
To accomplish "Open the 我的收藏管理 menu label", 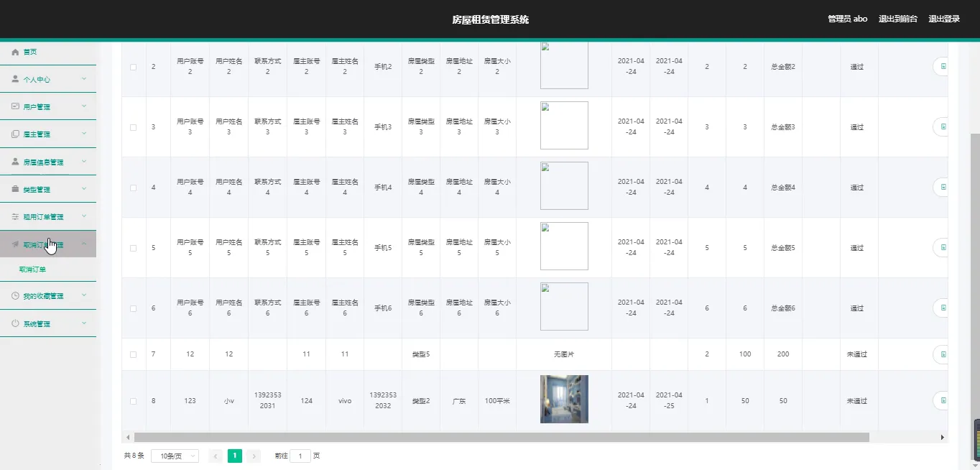I will coord(43,296).
